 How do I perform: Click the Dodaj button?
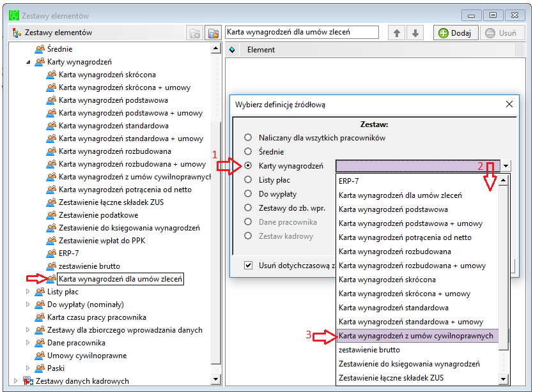coord(456,33)
